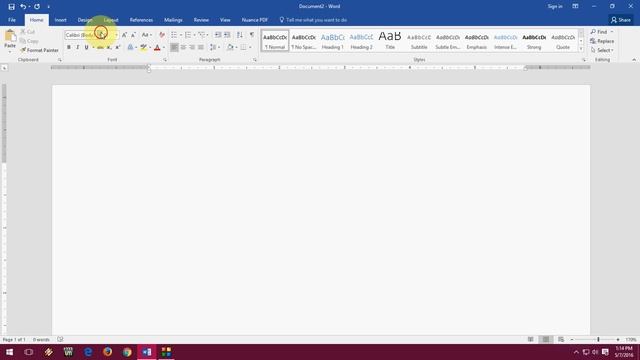Switch to the Insert tab
Viewport: 640px width, 360px height.
(x=60, y=20)
